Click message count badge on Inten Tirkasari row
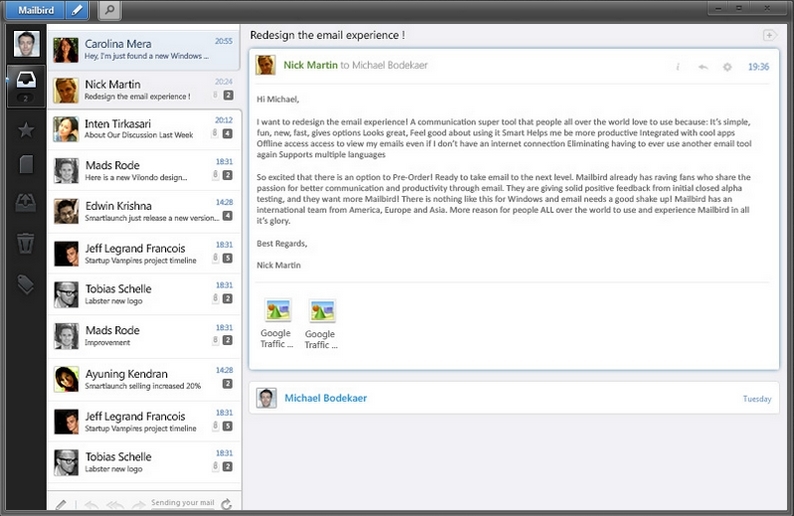Image resolution: width=794 pixels, height=516 pixels. coord(228,134)
